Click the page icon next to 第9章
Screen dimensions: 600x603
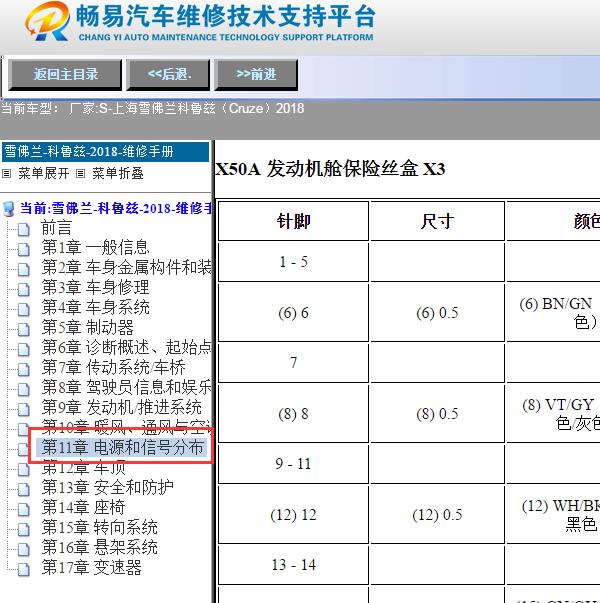click(x=24, y=409)
